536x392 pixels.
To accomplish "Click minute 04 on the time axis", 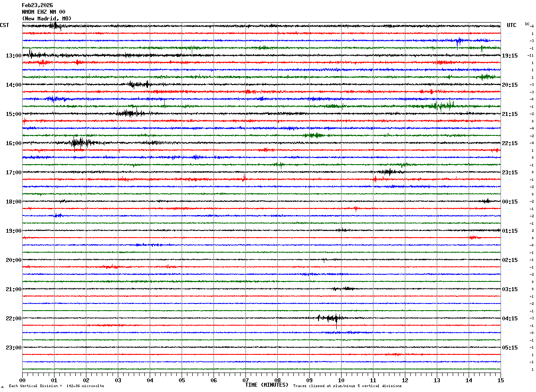I will [x=150, y=380].
